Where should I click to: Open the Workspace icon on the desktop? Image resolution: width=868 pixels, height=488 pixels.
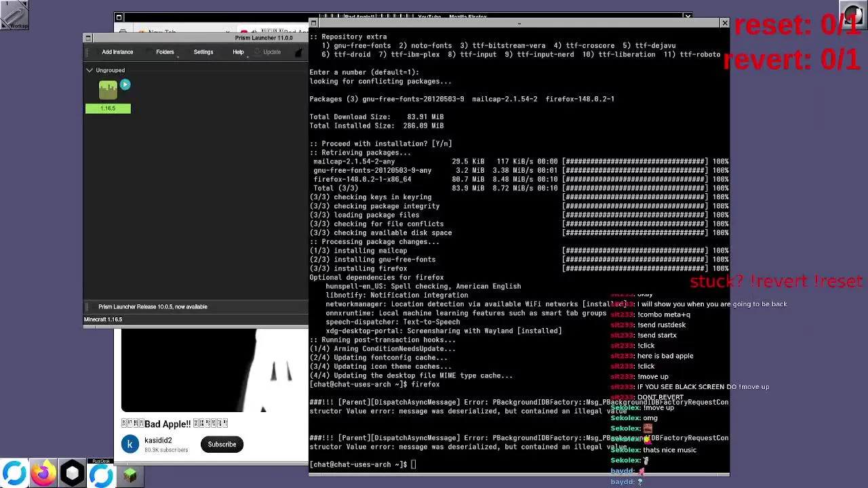pyautogui.click(x=14, y=14)
